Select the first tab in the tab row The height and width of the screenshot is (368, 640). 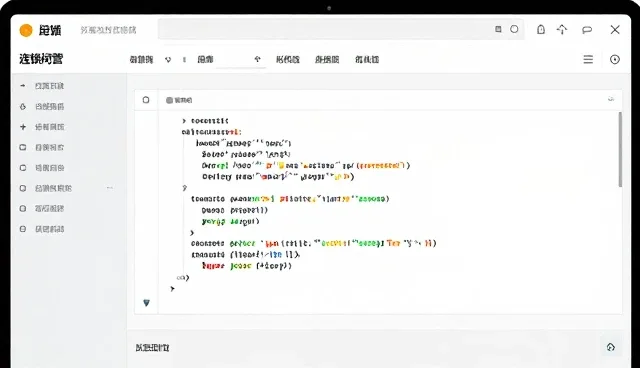[x=141, y=60]
